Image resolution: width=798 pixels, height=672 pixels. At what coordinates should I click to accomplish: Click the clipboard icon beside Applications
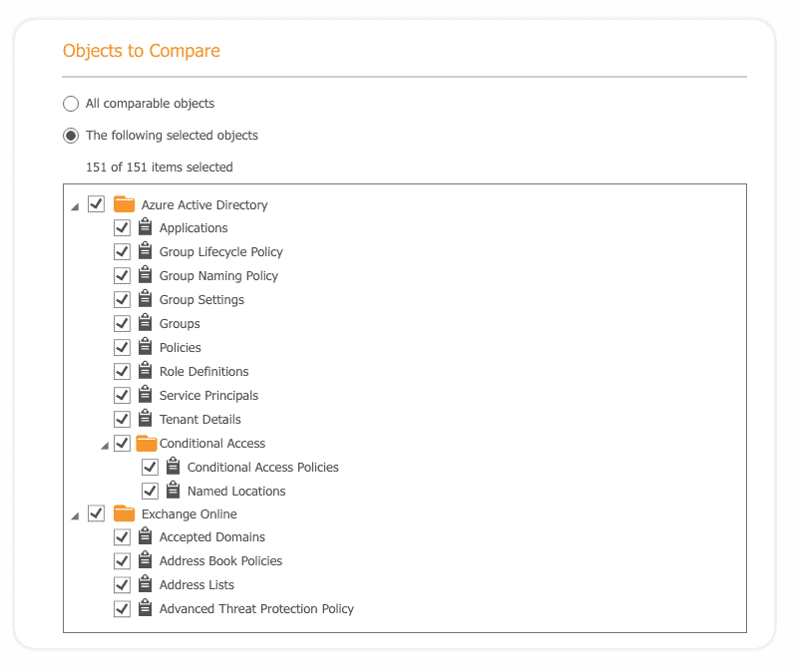pyautogui.click(x=145, y=227)
